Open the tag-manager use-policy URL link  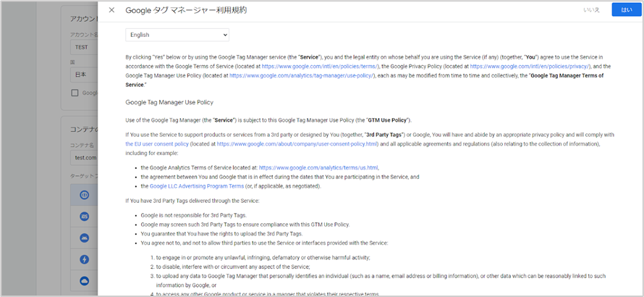tap(302, 75)
